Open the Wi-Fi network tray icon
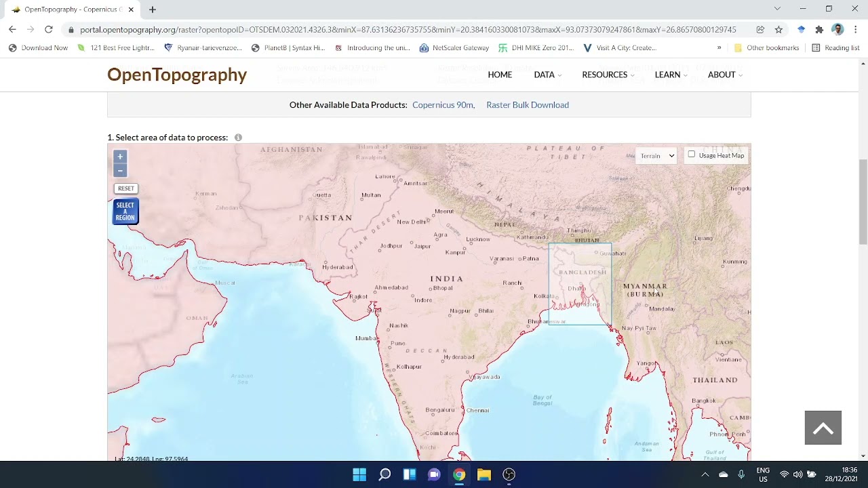868x488 pixels. [x=785, y=474]
